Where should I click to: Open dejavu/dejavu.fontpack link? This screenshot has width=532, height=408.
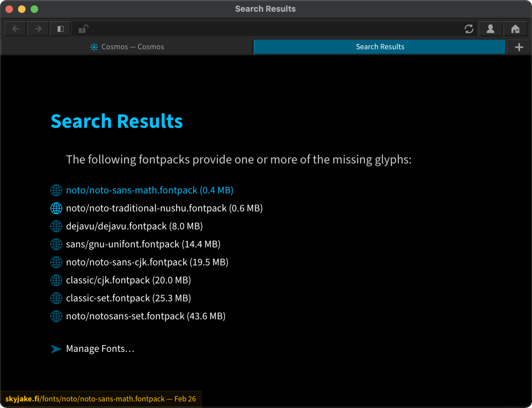[134, 226]
